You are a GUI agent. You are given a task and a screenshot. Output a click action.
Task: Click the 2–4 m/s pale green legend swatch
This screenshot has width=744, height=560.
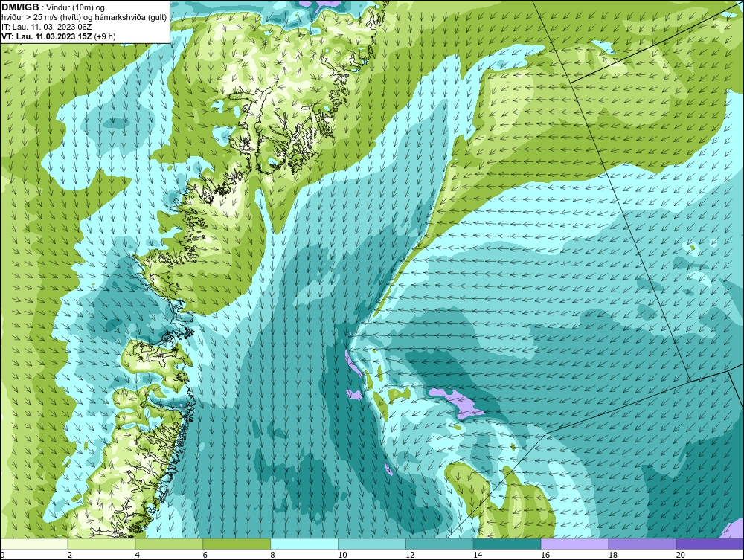101,544
